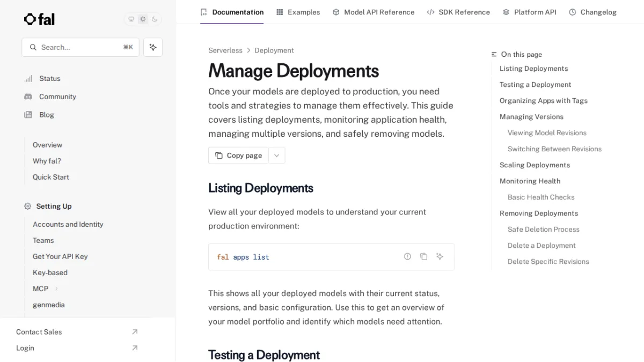The image size is (644, 362).
Task: Jump to Removing Deployments section
Action: tap(539, 213)
